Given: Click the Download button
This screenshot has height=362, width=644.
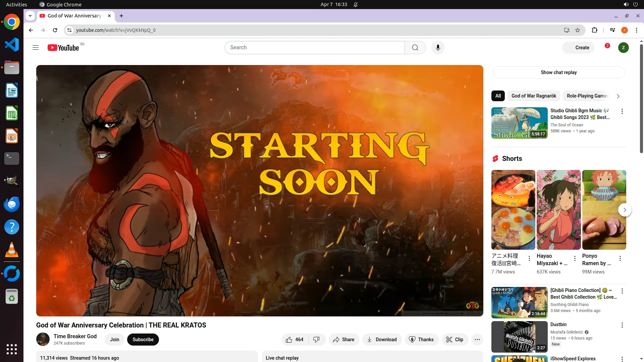Looking at the screenshot, I should [382, 340].
